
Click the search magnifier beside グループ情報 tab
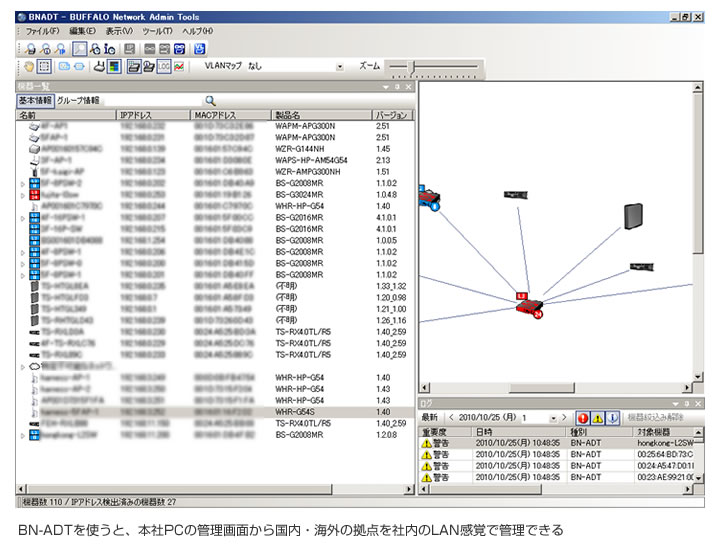210,101
